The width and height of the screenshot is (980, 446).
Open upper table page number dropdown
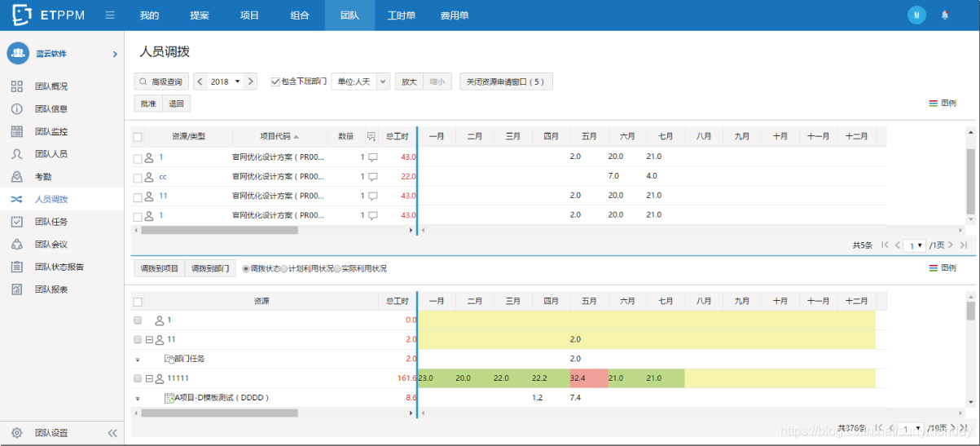915,245
